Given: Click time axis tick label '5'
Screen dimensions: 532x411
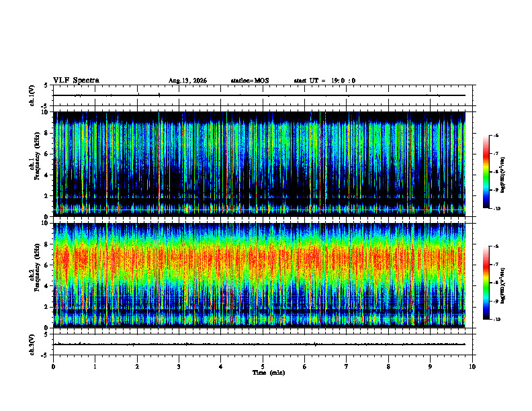Looking at the screenshot, I should coord(263,367).
